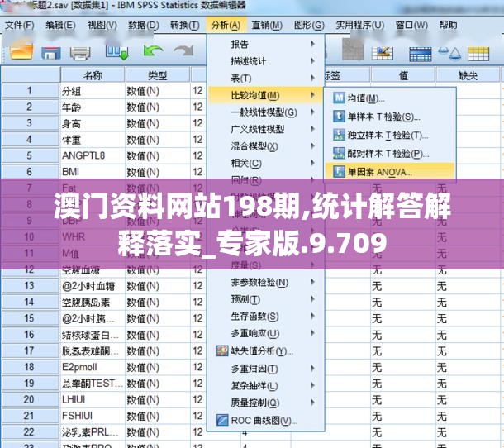Click the 类型 column header
504x448 pixels.
point(158,75)
